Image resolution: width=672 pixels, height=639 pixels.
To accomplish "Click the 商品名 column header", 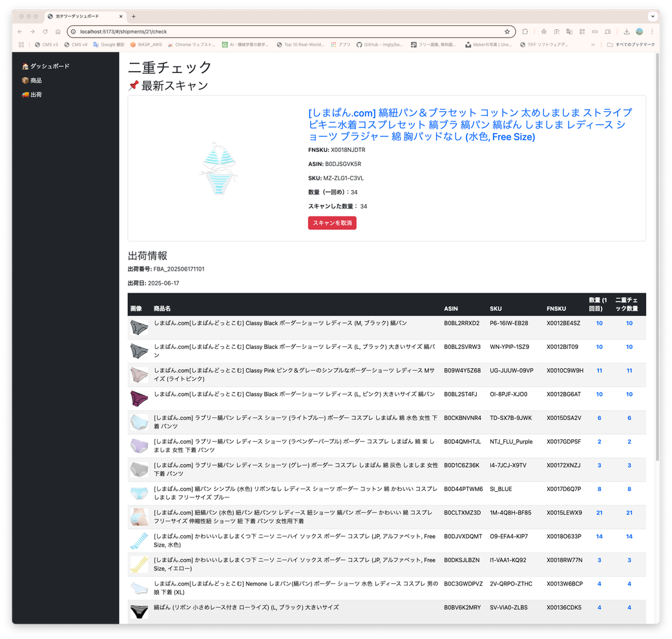I will pyautogui.click(x=162, y=309).
